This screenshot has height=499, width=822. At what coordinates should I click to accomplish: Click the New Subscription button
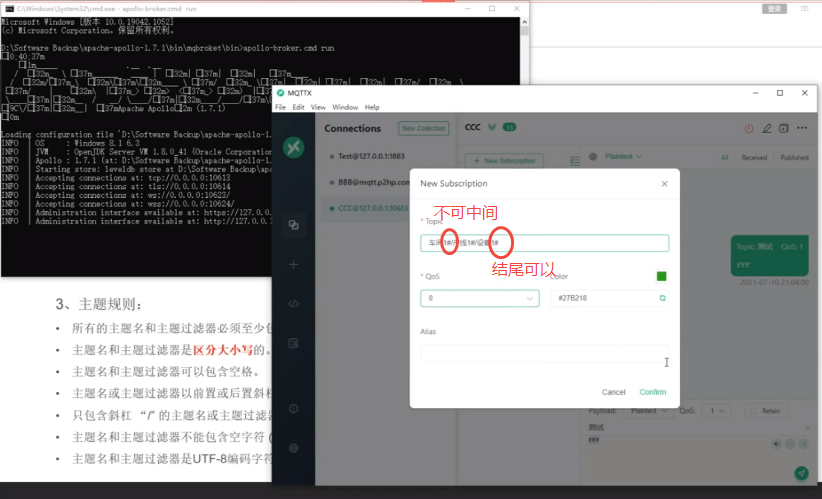[504, 160]
